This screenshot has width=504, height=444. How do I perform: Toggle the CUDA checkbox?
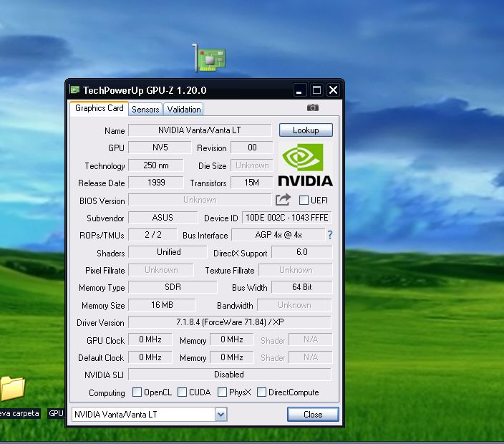(182, 392)
